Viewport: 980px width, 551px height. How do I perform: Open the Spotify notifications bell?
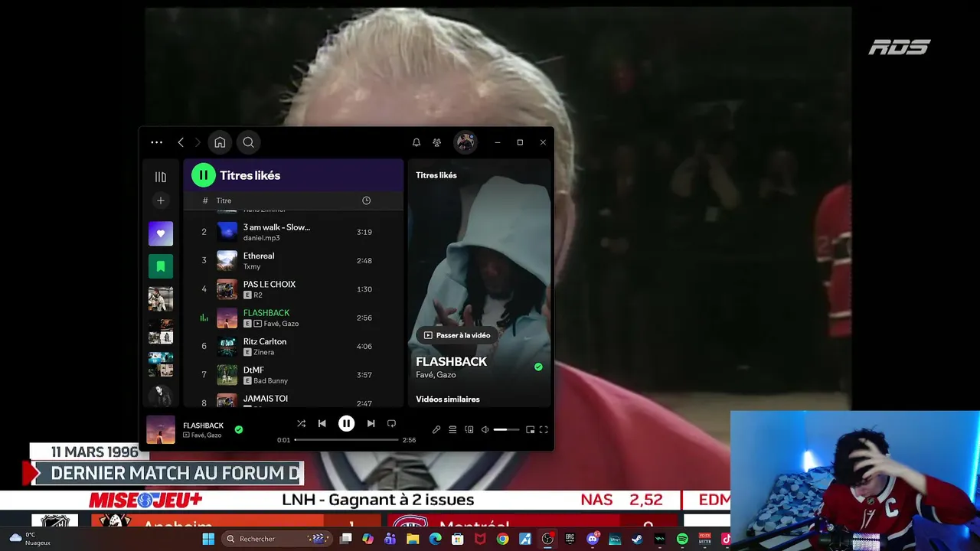pos(416,142)
